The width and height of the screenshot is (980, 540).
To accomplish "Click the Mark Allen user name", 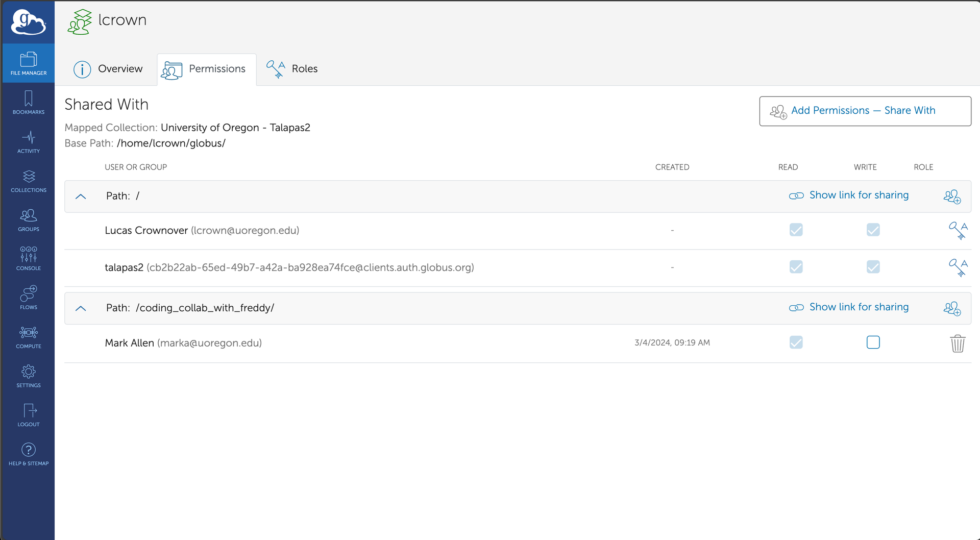I will coord(129,343).
